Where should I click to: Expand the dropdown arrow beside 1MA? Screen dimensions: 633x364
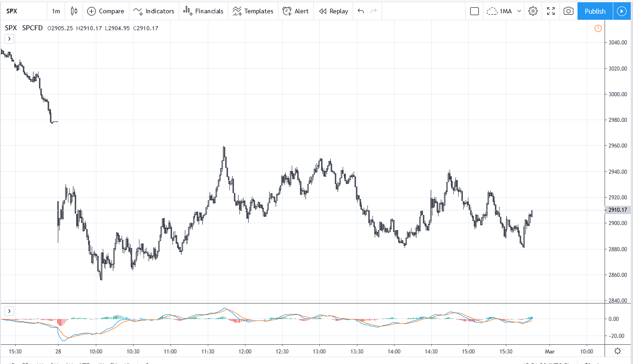point(519,11)
